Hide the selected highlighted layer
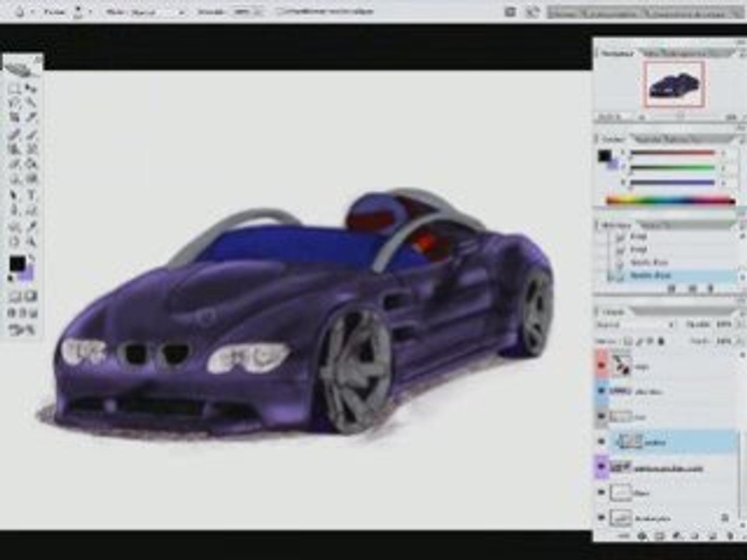 point(601,442)
